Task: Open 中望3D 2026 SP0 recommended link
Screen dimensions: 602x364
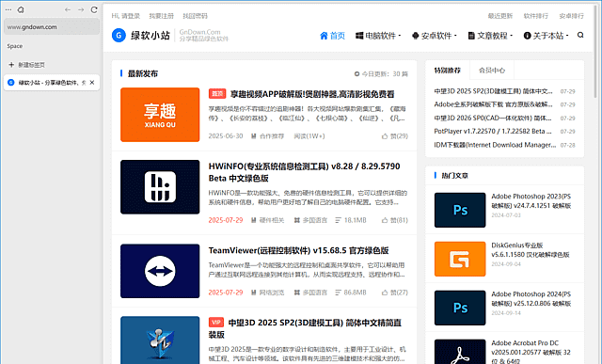Action: tap(493, 118)
